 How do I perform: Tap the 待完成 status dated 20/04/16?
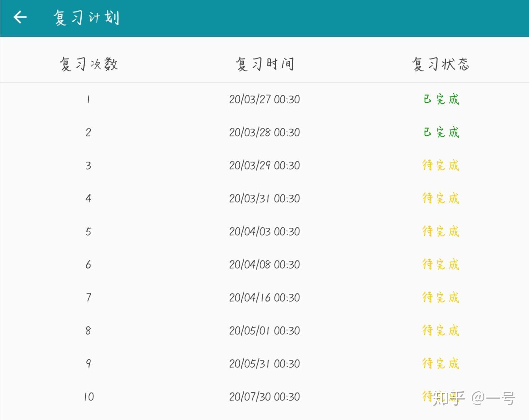[x=441, y=297]
